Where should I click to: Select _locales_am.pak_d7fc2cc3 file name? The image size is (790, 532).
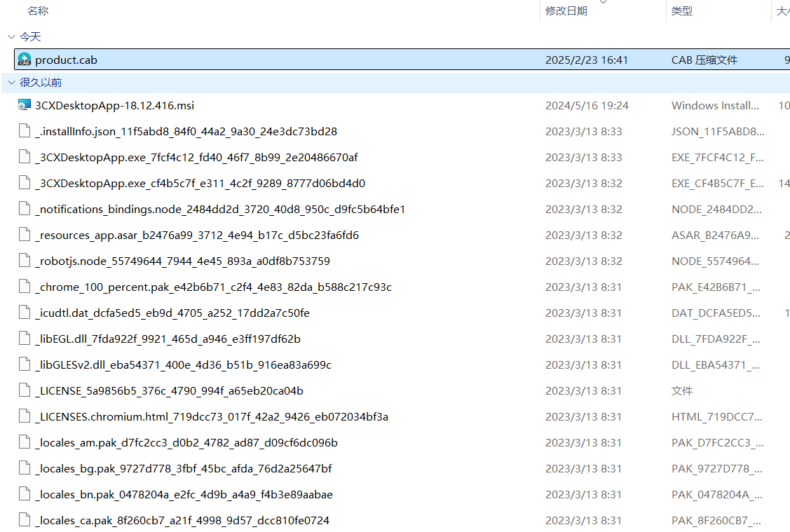coord(186,443)
